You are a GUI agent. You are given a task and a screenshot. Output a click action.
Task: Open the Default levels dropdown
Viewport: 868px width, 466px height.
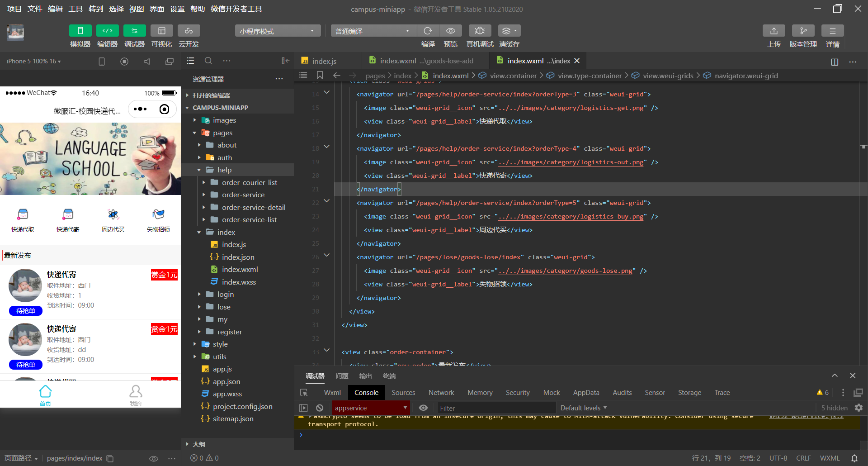tap(584, 408)
